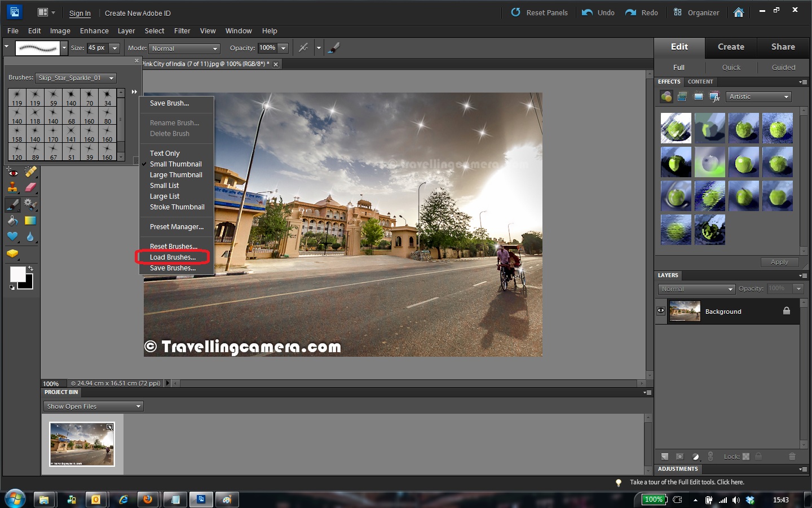The image size is (812, 508).
Task: Open the Brushes preset dropdown
Action: pos(76,78)
